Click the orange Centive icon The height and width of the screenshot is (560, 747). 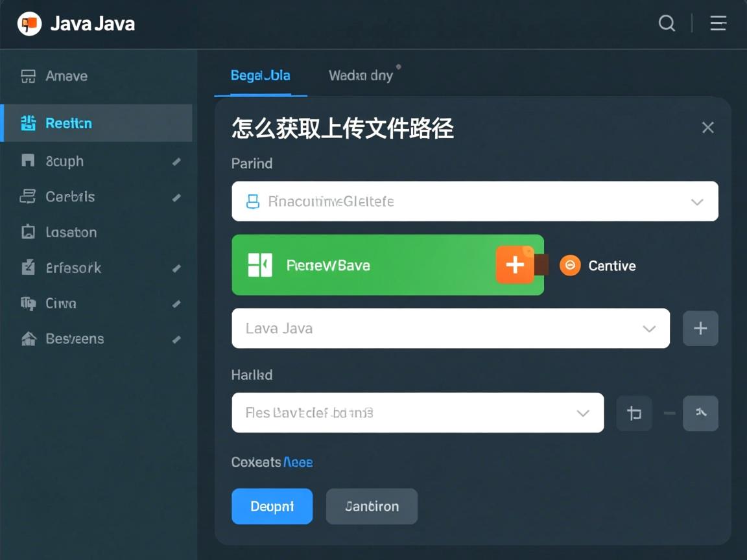(570, 265)
